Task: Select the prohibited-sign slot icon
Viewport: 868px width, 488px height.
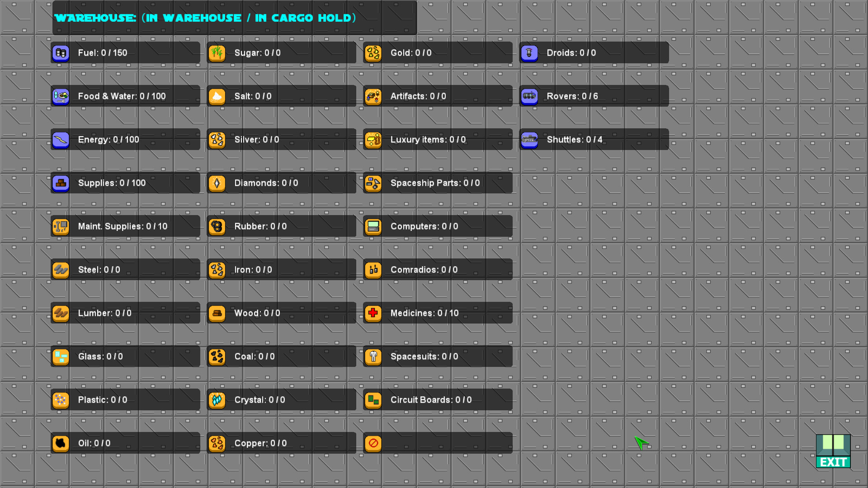Action: pyautogui.click(x=373, y=443)
